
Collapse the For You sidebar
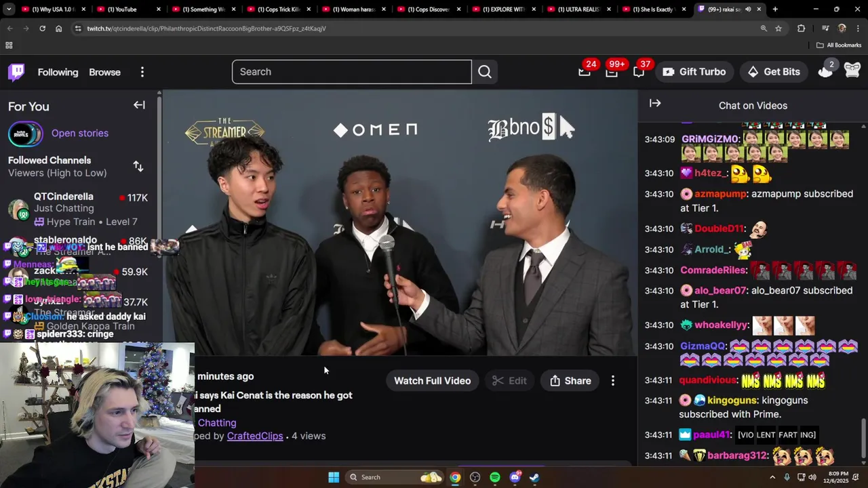click(139, 105)
